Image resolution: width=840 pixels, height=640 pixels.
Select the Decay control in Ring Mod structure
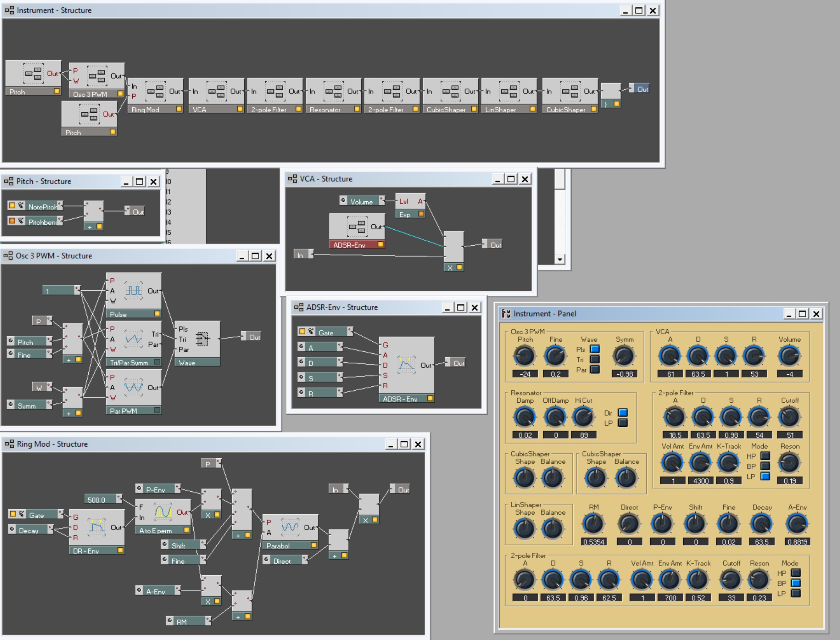tap(31, 530)
